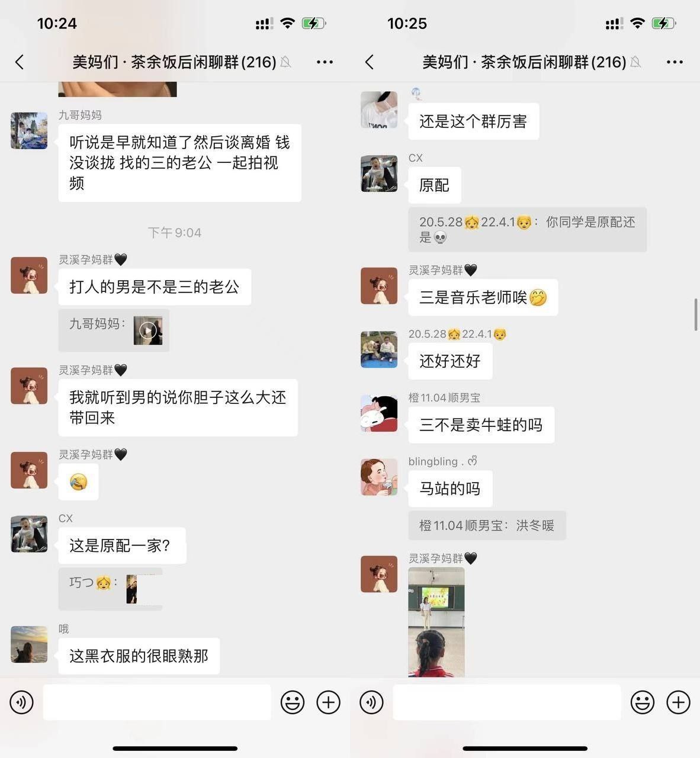
Task: Open the emoji picker in right chat
Action: click(x=642, y=702)
